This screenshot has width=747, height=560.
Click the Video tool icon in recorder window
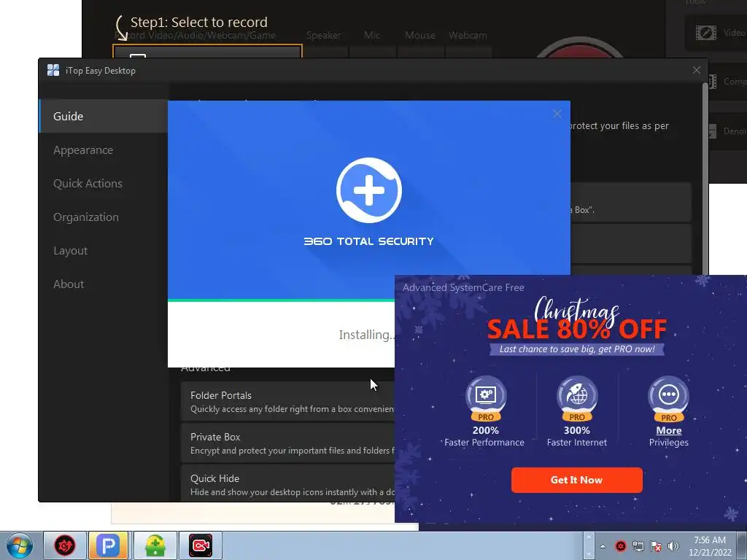(705, 33)
